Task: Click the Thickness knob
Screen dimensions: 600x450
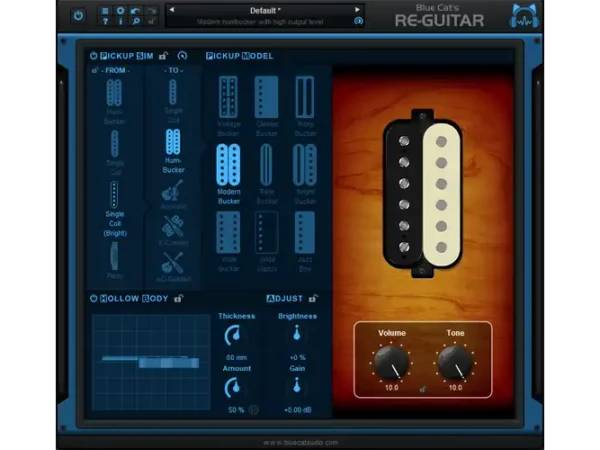Action: click(x=233, y=335)
